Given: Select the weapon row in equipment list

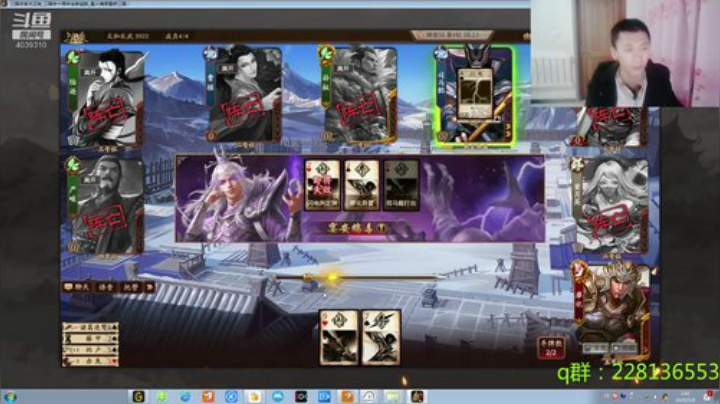Looking at the screenshot, I should click(x=90, y=328).
